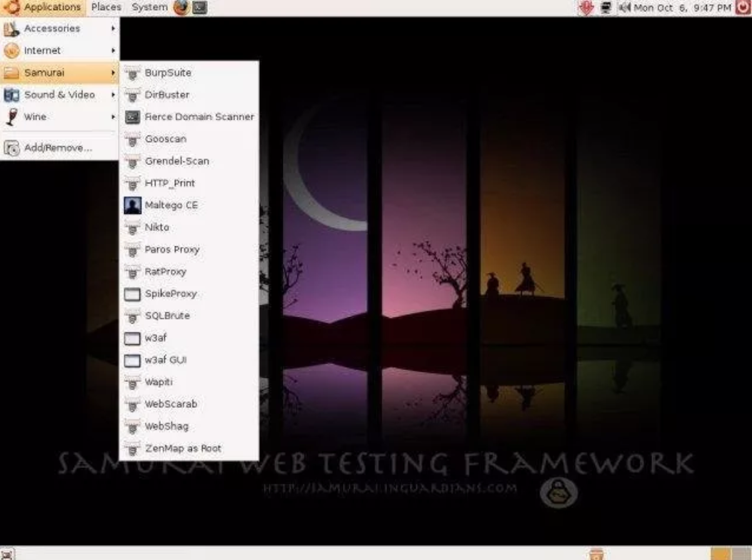Viewport: 752px width, 560px height.
Task: Expand the Sound & Video submenu arrow
Action: pos(113,94)
